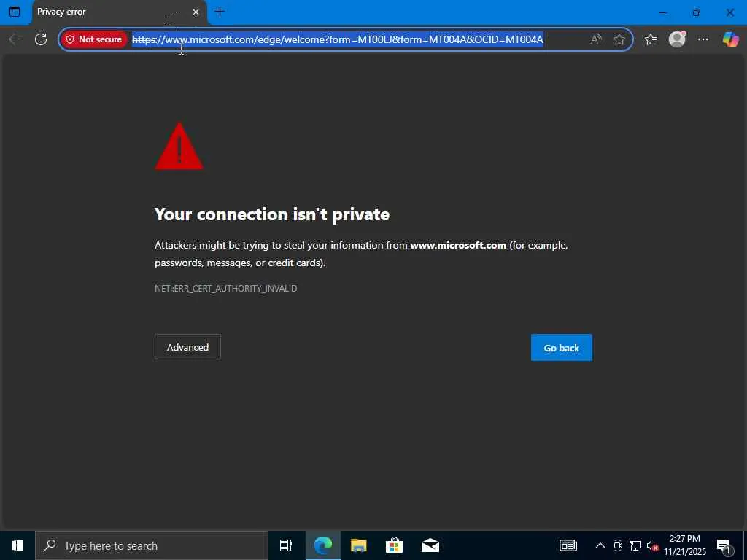747x560 pixels.
Task: Open the browser profile avatar
Action: (x=677, y=39)
